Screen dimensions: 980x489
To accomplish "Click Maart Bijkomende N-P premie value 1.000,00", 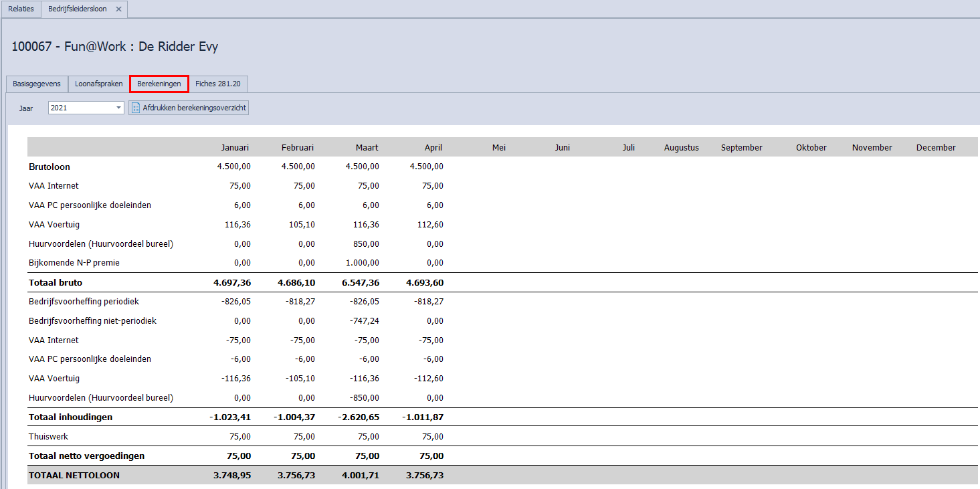I will pos(363,264).
